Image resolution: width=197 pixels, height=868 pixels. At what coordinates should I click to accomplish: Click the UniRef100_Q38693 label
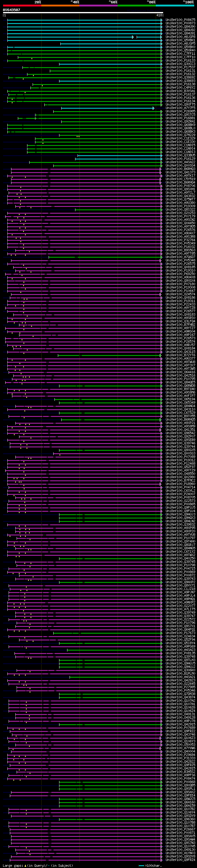click(180, 81)
